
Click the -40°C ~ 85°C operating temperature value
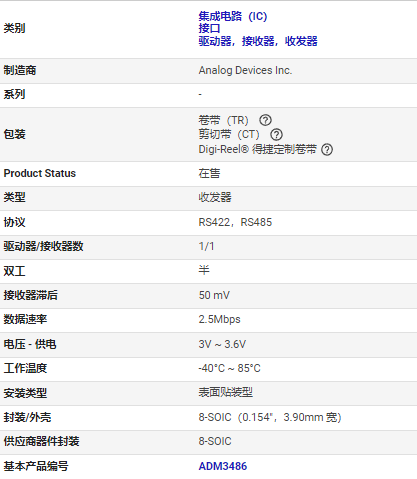click(x=229, y=368)
